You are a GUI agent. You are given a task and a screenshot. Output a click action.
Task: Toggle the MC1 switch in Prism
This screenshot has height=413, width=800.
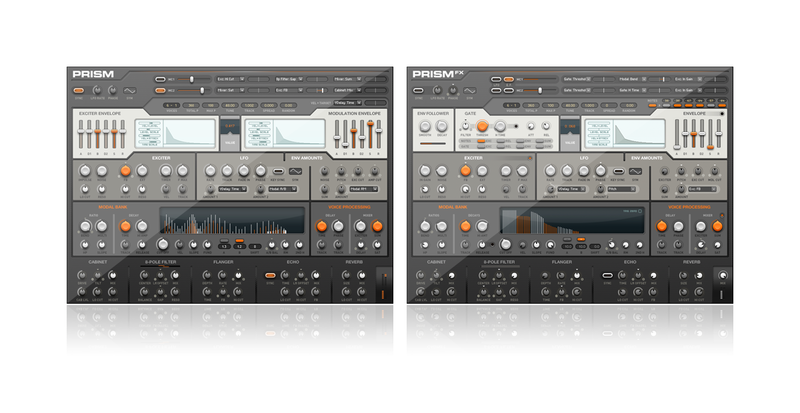point(160,79)
